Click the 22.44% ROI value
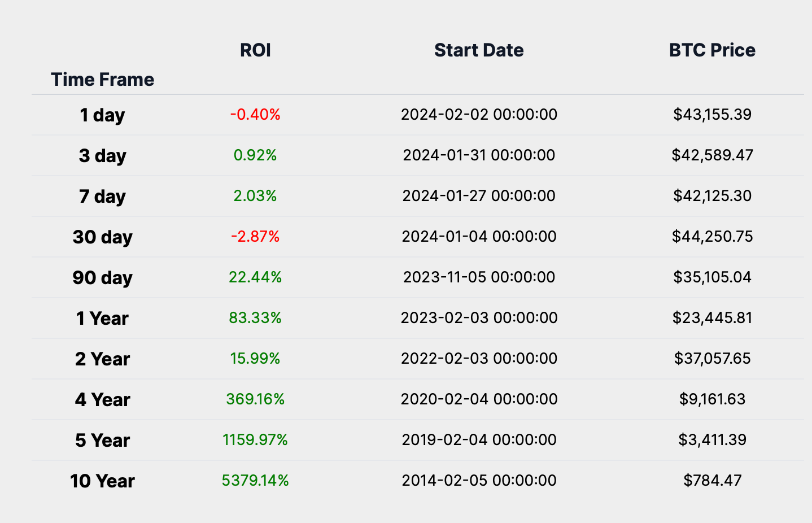Image resolution: width=812 pixels, height=523 pixels. click(x=255, y=277)
